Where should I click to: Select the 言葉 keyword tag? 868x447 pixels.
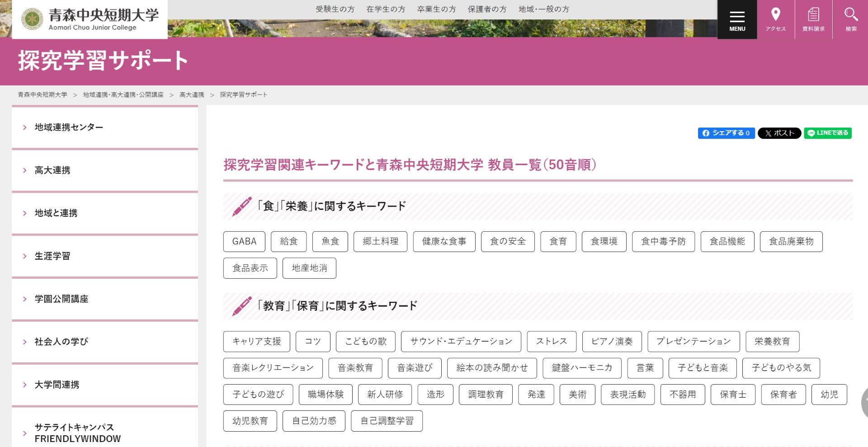[x=645, y=368]
